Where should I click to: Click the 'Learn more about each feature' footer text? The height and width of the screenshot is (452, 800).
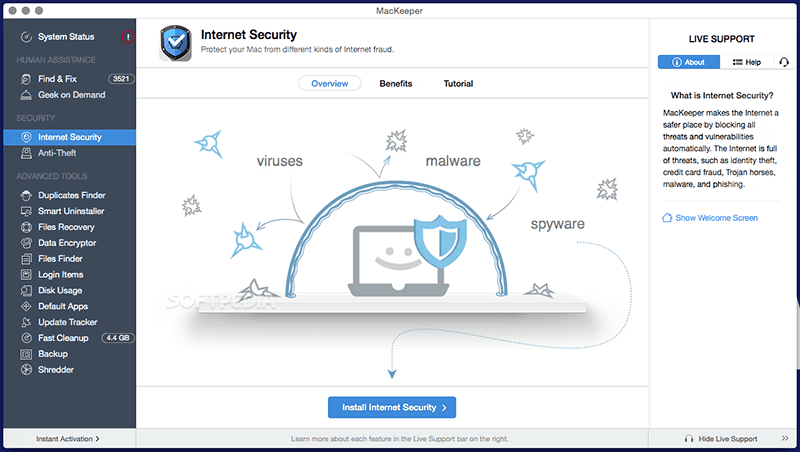[x=399, y=439]
